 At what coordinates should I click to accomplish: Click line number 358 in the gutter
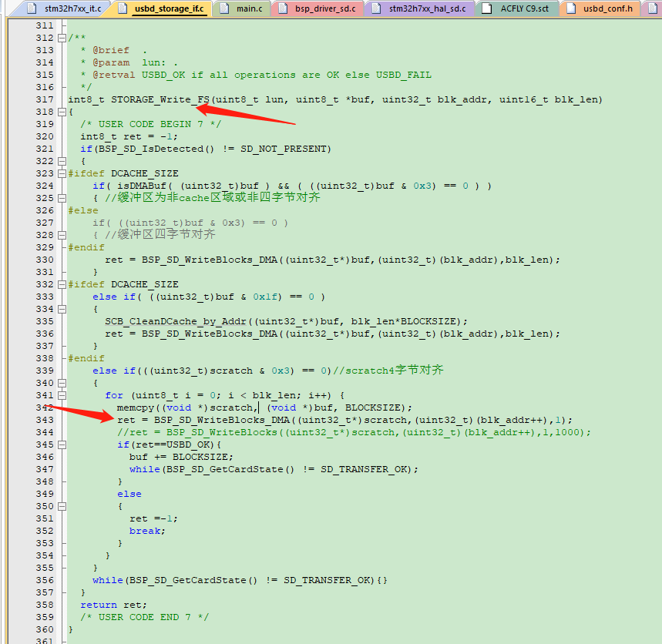pyautogui.click(x=45, y=605)
